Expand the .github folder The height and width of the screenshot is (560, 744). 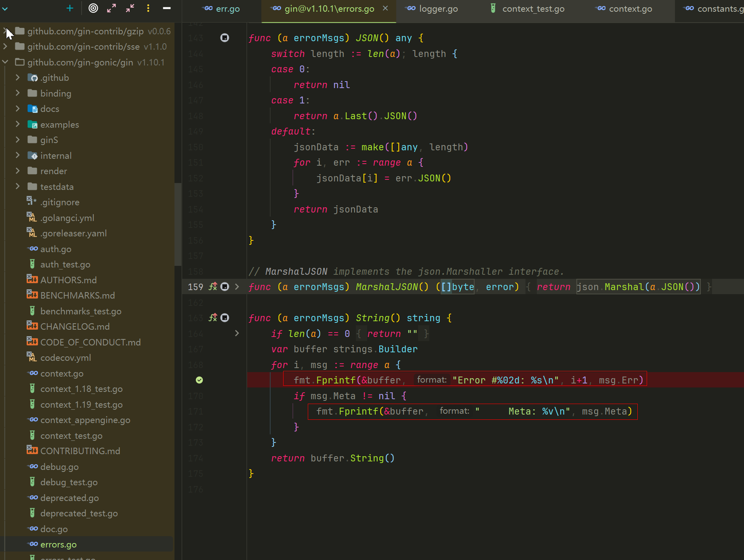click(18, 77)
